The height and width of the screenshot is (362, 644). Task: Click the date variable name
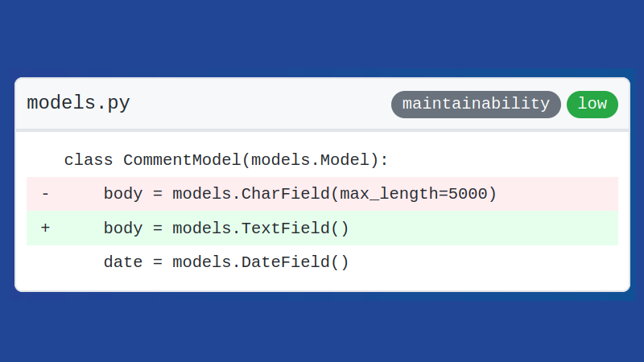coord(123,262)
